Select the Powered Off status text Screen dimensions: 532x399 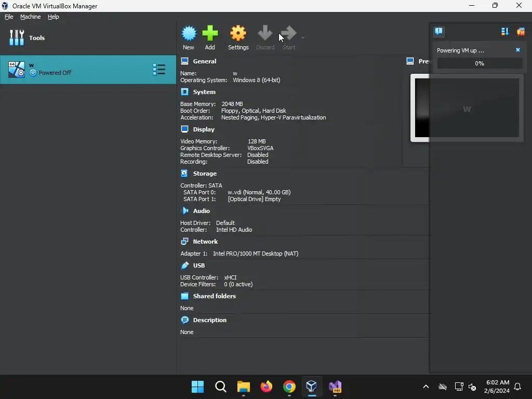(x=55, y=73)
